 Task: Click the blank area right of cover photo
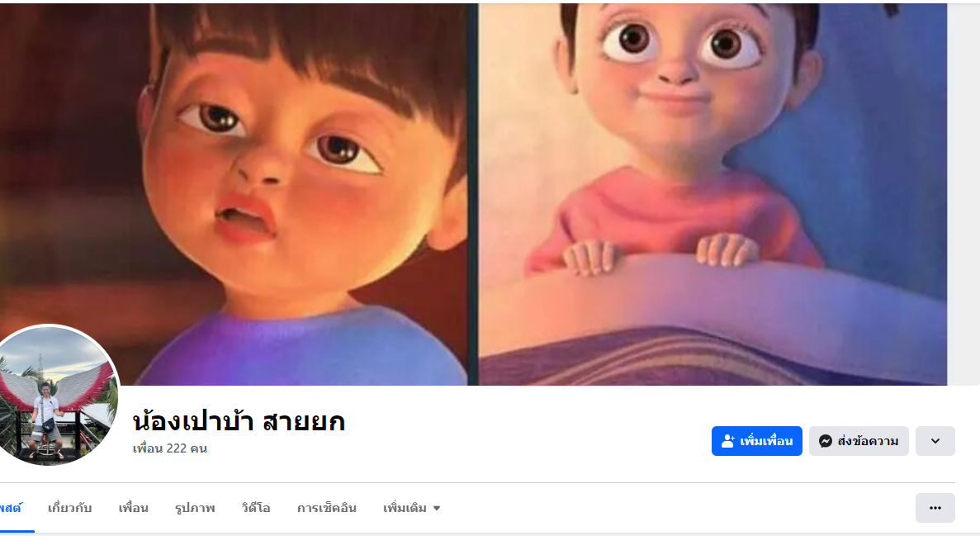tap(963, 194)
